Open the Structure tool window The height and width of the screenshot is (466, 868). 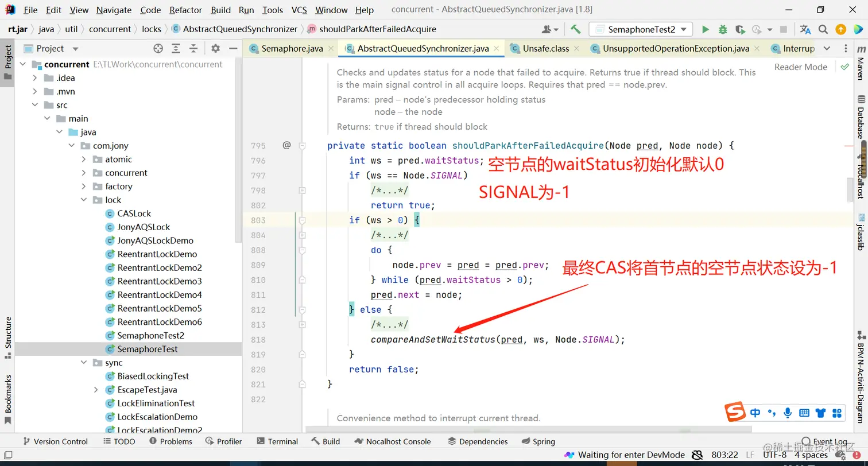[8, 337]
